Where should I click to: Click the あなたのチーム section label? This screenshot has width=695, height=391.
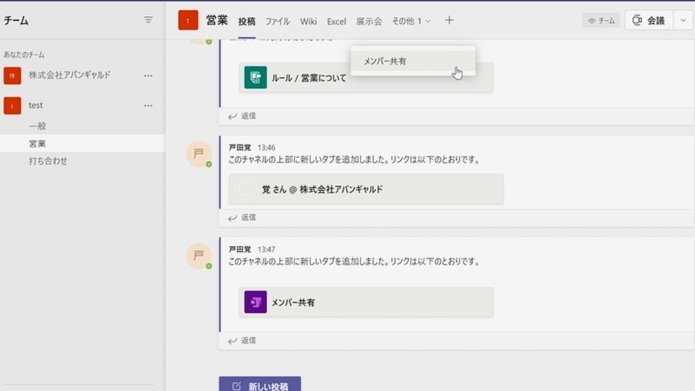pos(24,55)
